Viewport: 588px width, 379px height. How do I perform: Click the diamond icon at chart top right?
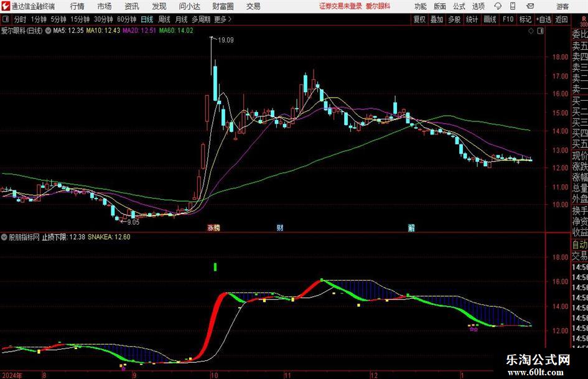click(x=531, y=31)
